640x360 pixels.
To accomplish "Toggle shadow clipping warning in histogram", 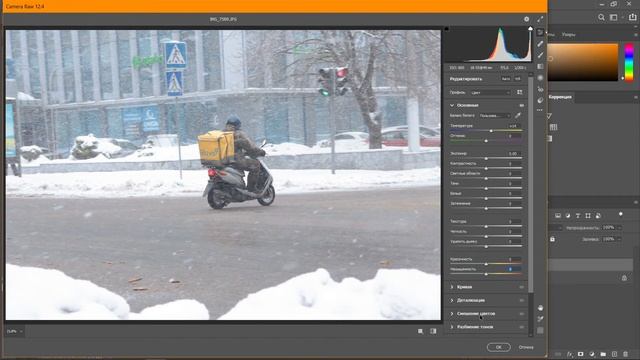I will (447, 29).
